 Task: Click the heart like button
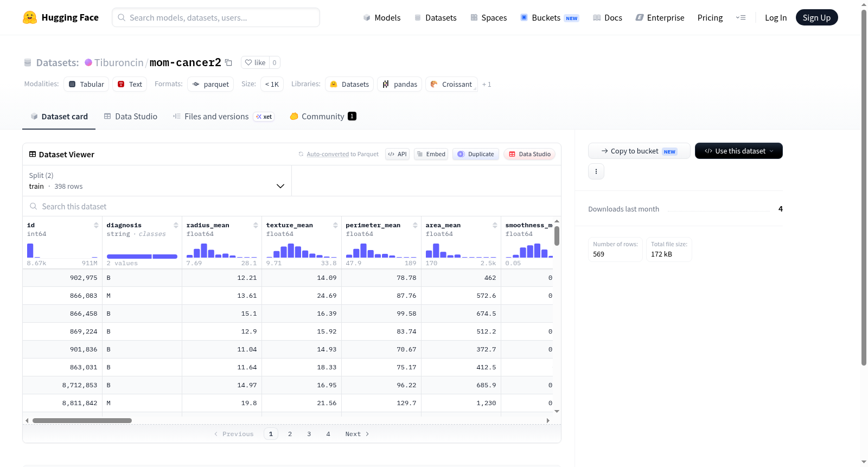[x=255, y=62]
